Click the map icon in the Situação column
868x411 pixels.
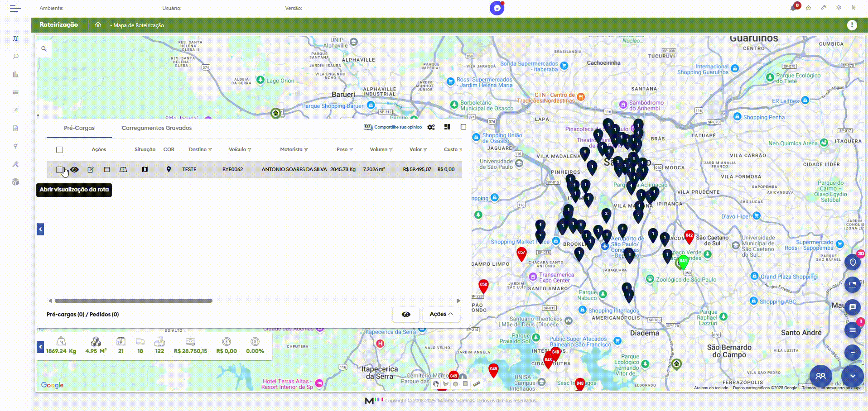click(145, 169)
